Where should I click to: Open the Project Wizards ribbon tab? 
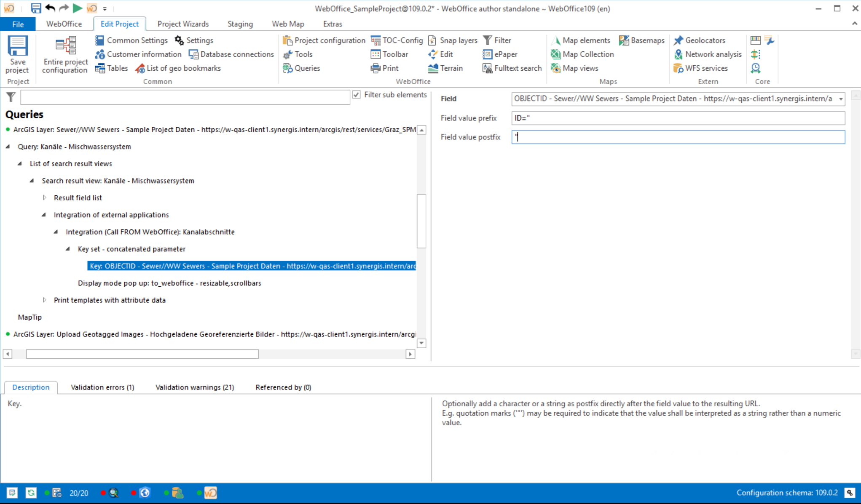[x=183, y=24]
